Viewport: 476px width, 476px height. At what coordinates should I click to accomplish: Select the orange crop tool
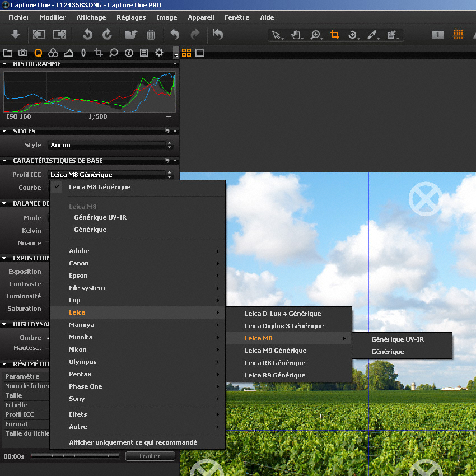[335, 35]
